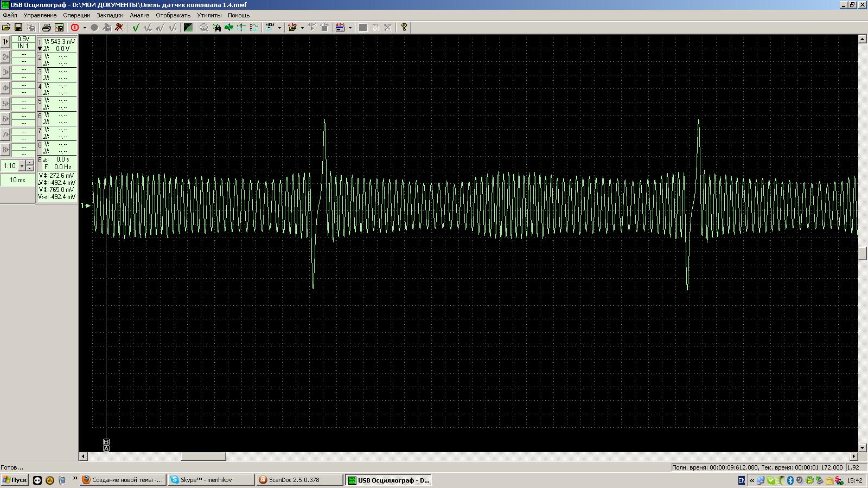Image resolution: width=868 pixels, height=488 pixels.
Task: Open the dropdown arrow beside the red power icon
Action: (x=85, y=28)
